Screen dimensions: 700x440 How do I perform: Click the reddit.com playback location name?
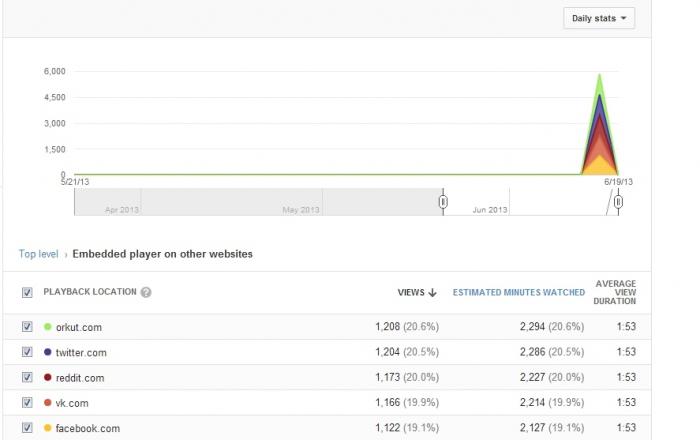80,378
